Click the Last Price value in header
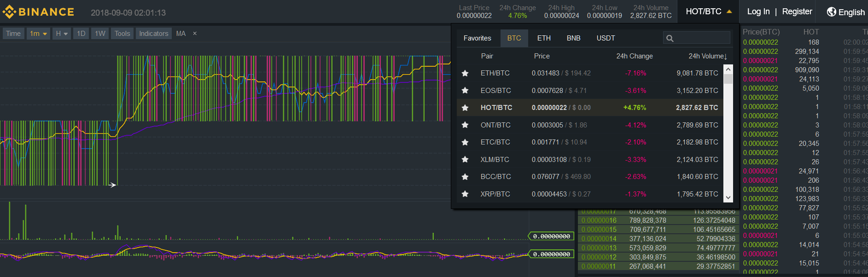 [x=474, y=16]
